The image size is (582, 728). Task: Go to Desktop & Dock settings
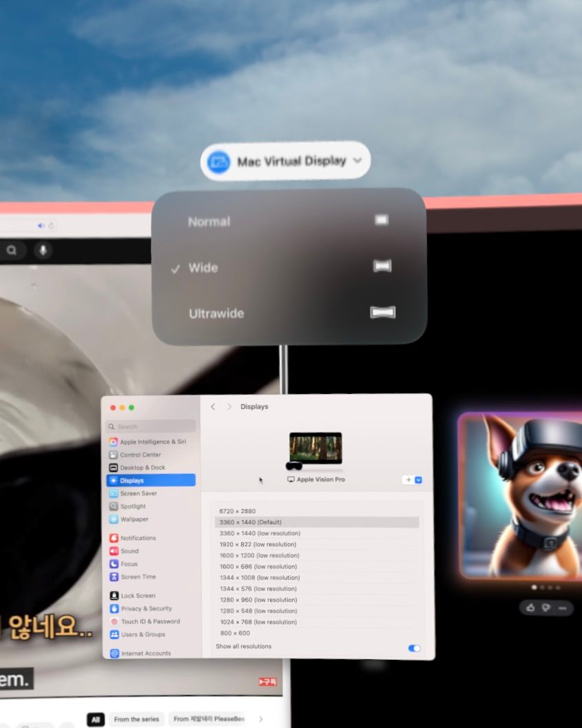pos(142,468)
